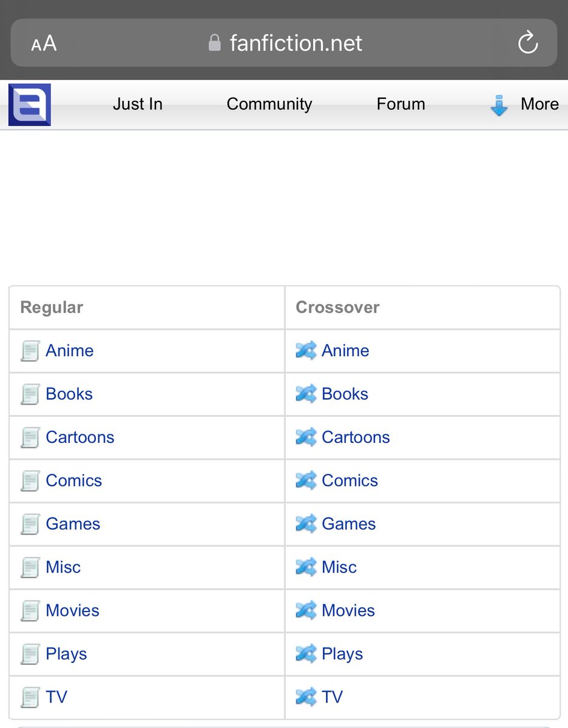Tap the scroll icon beside regular Comics
This screenshot has height=728, width=568.
pyautogui.click(x=30, y=481)
